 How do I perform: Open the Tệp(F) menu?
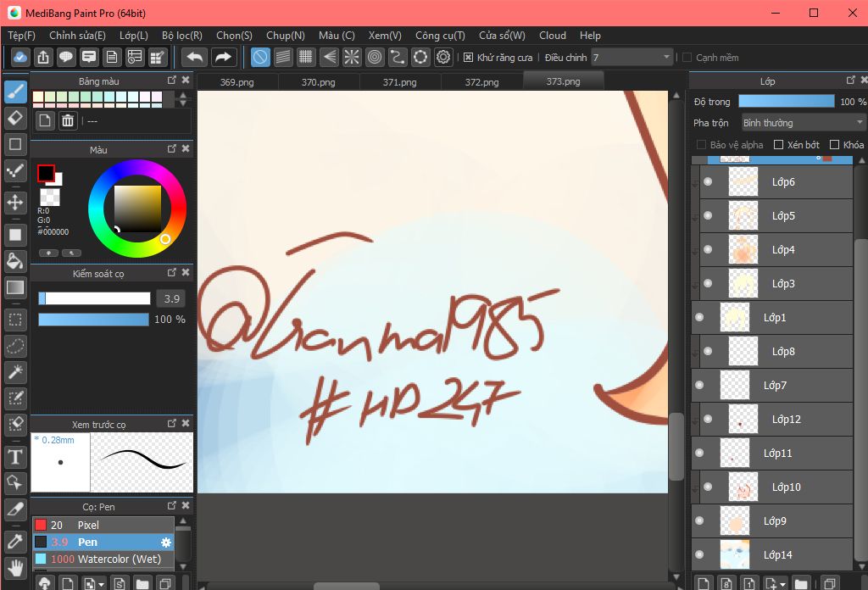(x=21, y=36)
